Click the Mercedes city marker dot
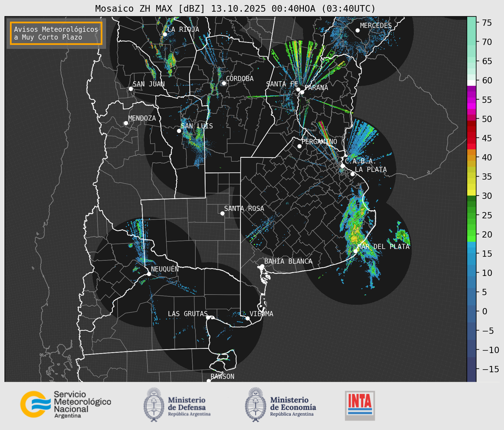 (x=357, y=31)
